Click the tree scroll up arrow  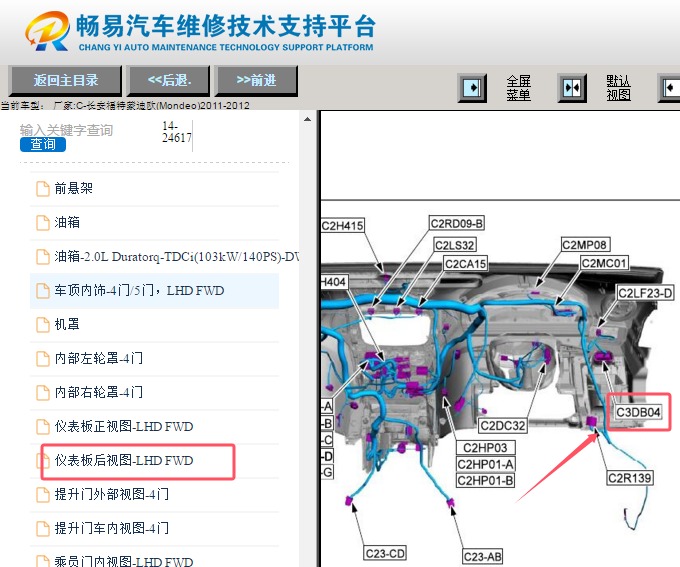[307, 119]
